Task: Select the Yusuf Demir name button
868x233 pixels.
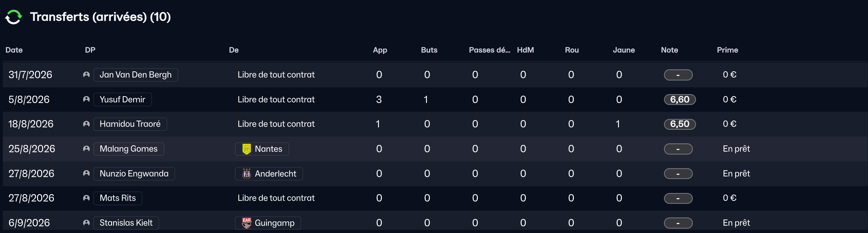Action: coord(122,99)
